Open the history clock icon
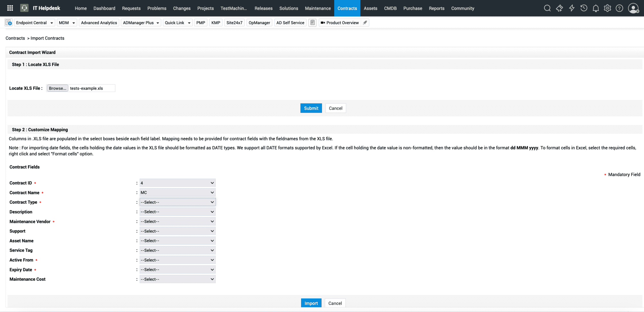Image resolution: width=644 pixels, height=312 pixels. (583, 8)
